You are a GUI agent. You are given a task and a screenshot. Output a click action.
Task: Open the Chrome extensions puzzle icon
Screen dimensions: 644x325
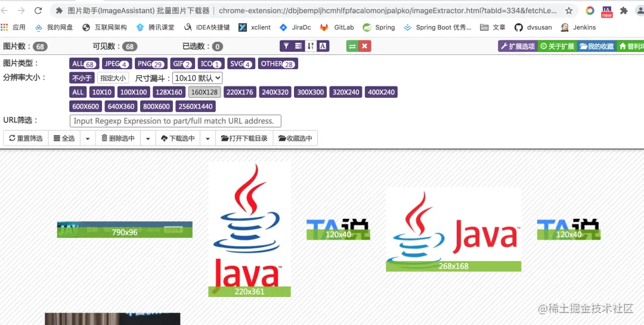[624, 11]
